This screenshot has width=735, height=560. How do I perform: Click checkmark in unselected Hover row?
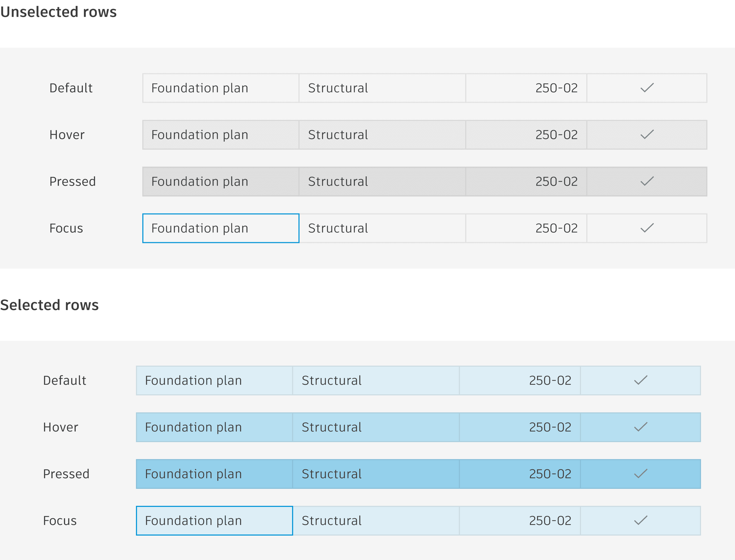pos(647,135)
